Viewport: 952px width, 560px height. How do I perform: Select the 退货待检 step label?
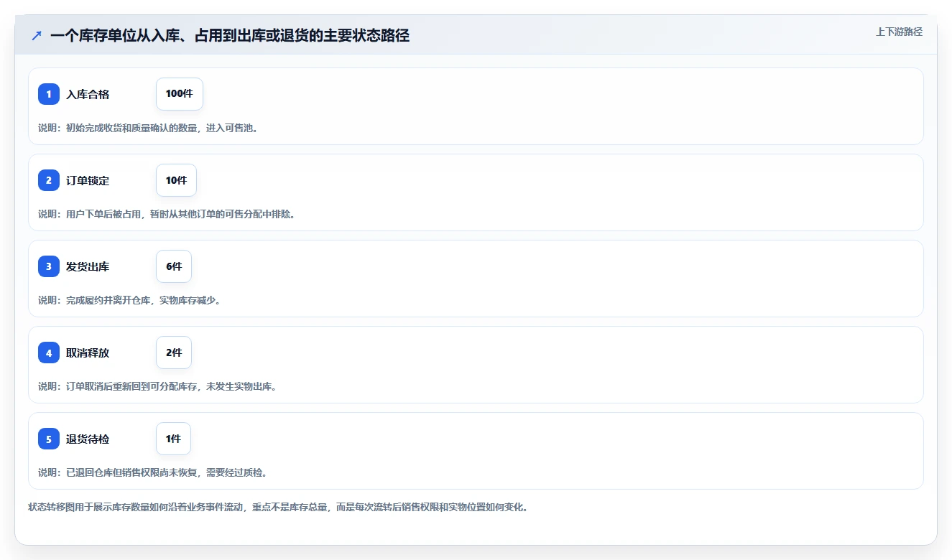click(x=88, y=439)
